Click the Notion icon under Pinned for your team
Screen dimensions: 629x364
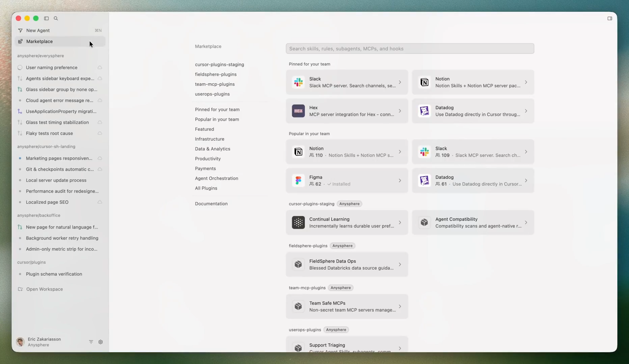[x=425, y=82]
